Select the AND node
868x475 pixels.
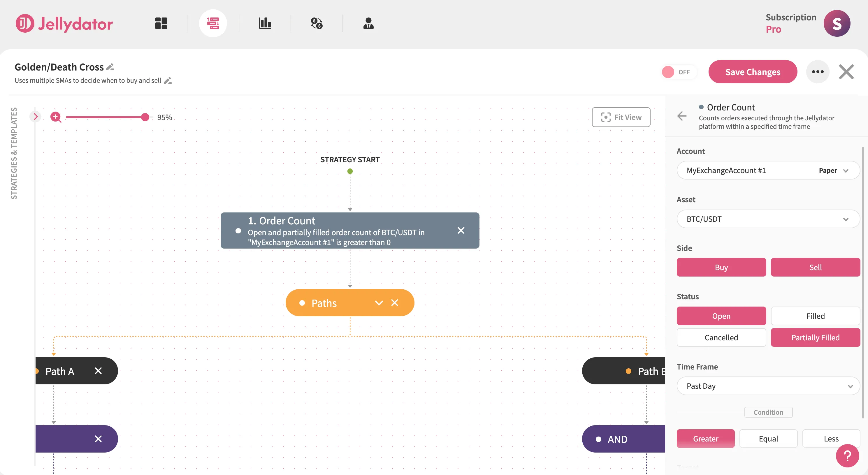click(x=624, y=439)
